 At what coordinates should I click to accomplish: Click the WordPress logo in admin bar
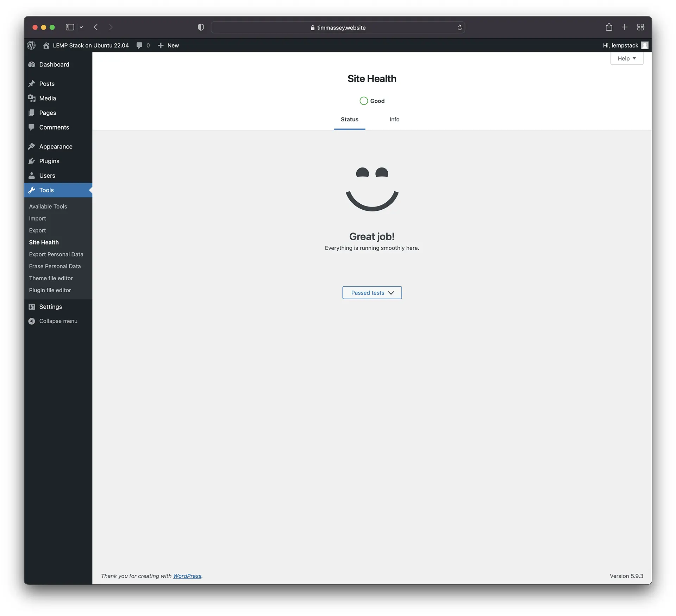(31, 45)
